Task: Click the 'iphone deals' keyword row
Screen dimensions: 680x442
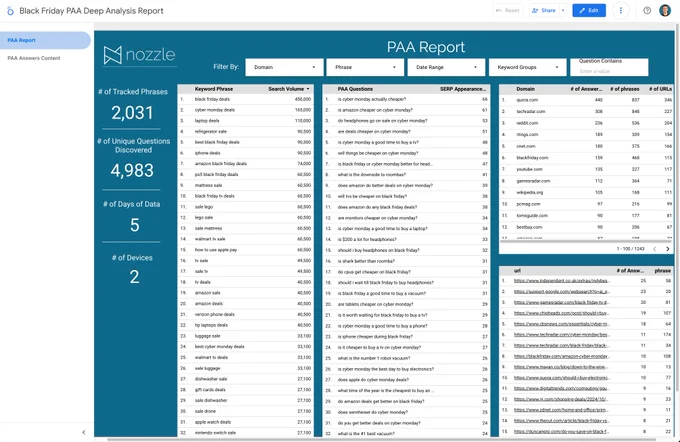Action: 245,153
